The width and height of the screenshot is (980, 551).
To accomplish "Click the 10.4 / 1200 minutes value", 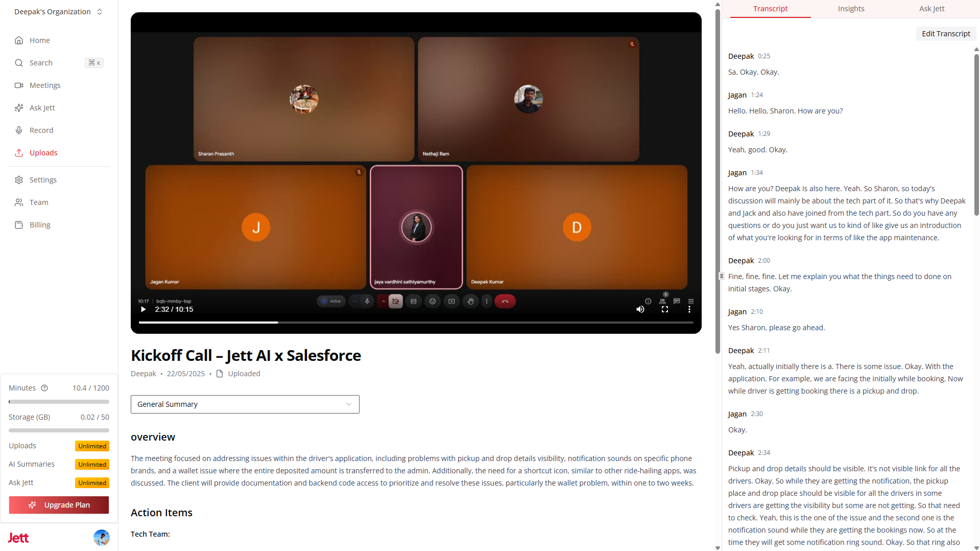I will pyautogui.click(x=91, y=388).
